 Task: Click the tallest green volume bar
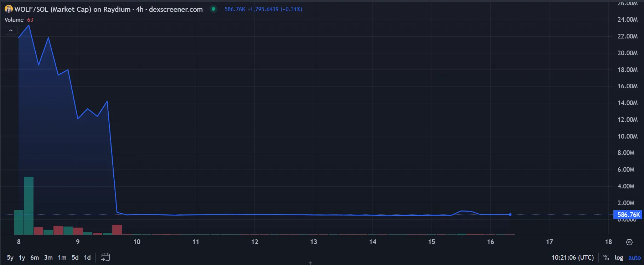(x=29, y=206)
